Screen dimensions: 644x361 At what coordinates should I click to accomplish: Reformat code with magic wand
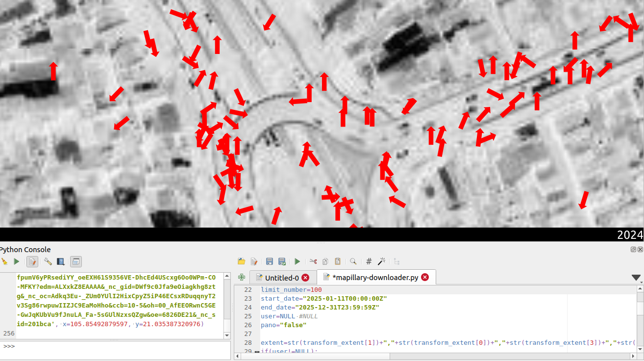(381, 261)
